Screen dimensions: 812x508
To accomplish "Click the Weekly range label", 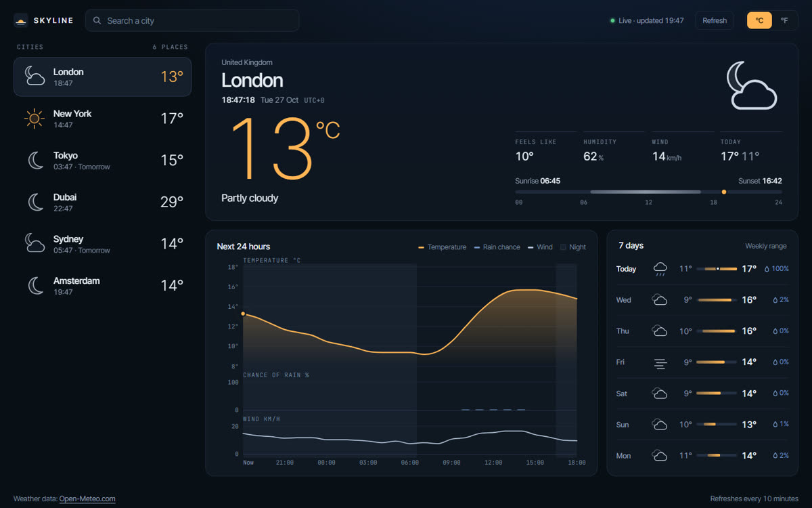I will [766, 246].
